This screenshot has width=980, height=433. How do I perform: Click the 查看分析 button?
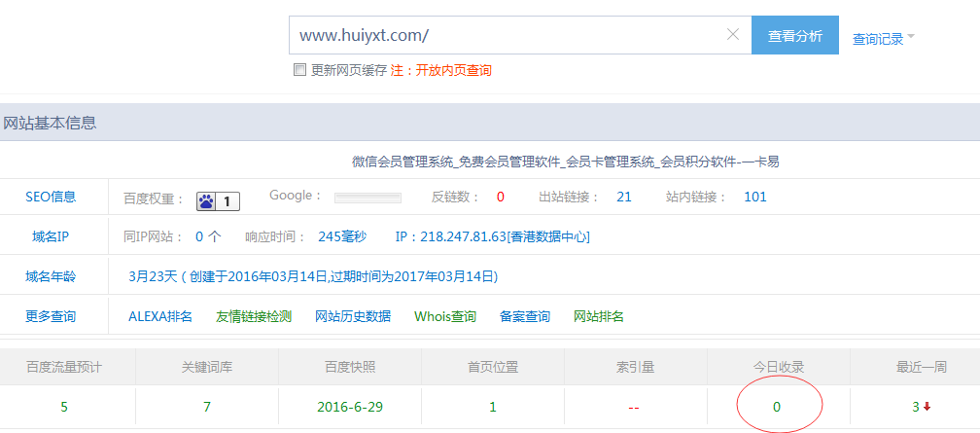pos(795,36)
